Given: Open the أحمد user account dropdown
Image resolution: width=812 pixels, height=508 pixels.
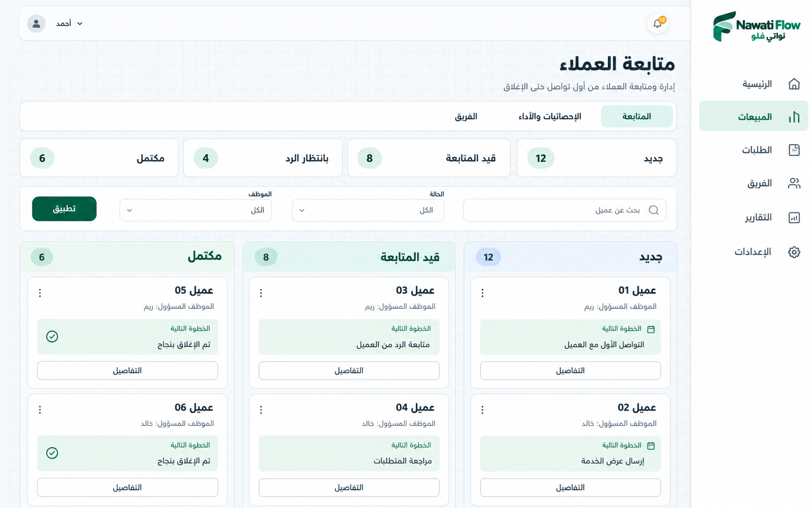Looking at the screenshot, I should pos(69,24).
